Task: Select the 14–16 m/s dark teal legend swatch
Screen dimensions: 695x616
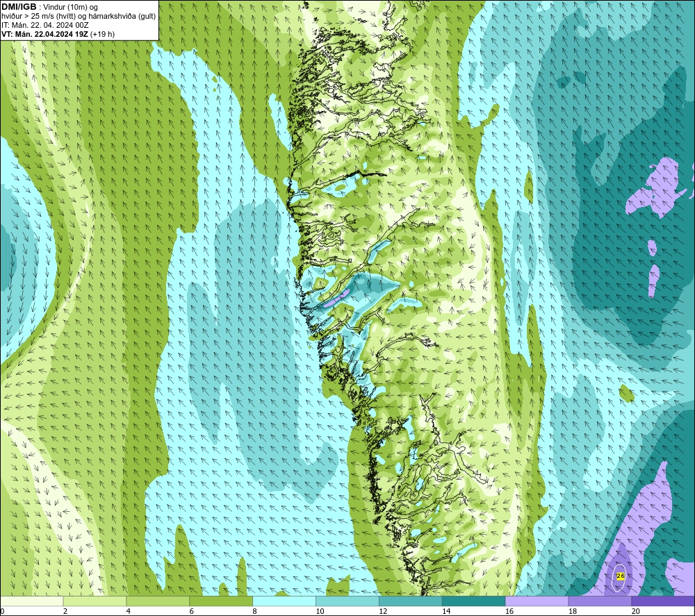Action: 474,601
